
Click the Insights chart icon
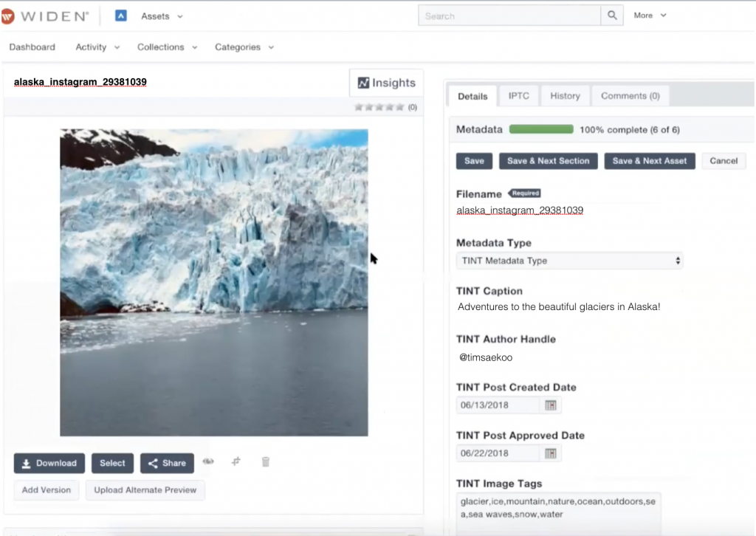tap(363, 83)
